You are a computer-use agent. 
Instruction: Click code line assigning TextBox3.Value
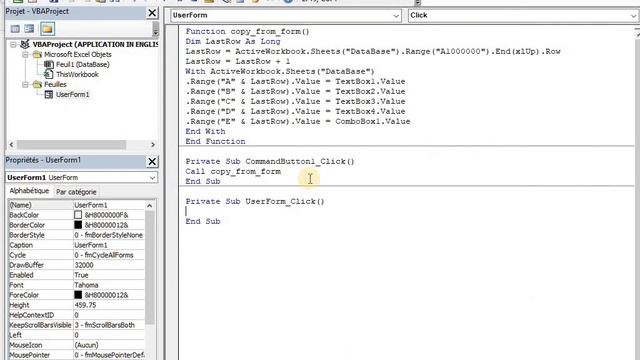[295, 101]
